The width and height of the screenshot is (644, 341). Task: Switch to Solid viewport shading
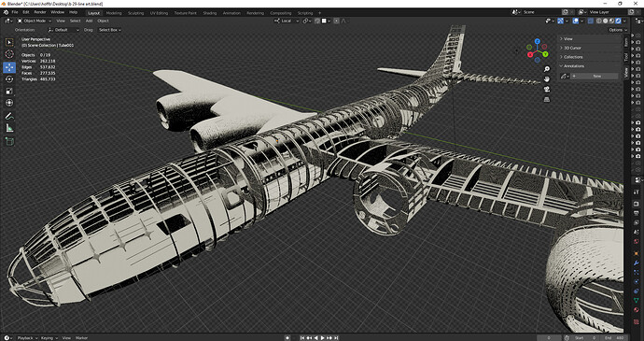pos(606,21)
